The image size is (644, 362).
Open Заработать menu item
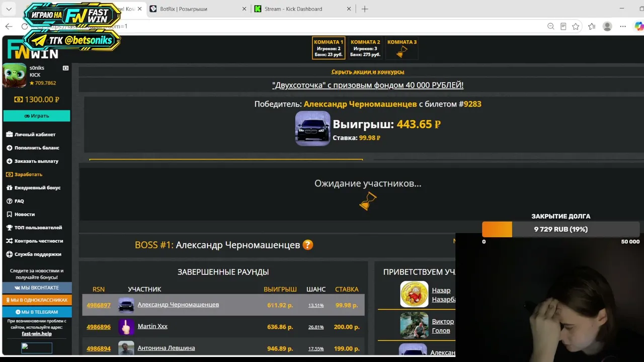coord(24,174)
